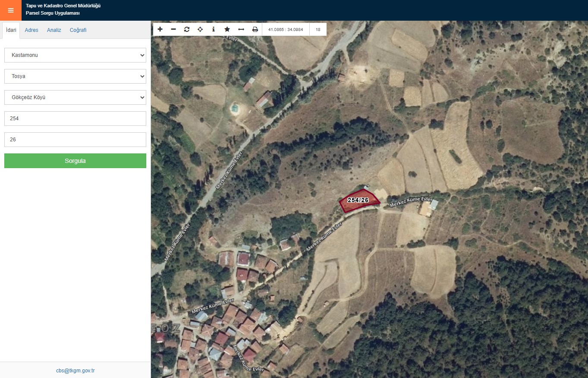Screen dimensions: 588x378
Task: Click the print map icon
Action: click(x=255, y=29)
